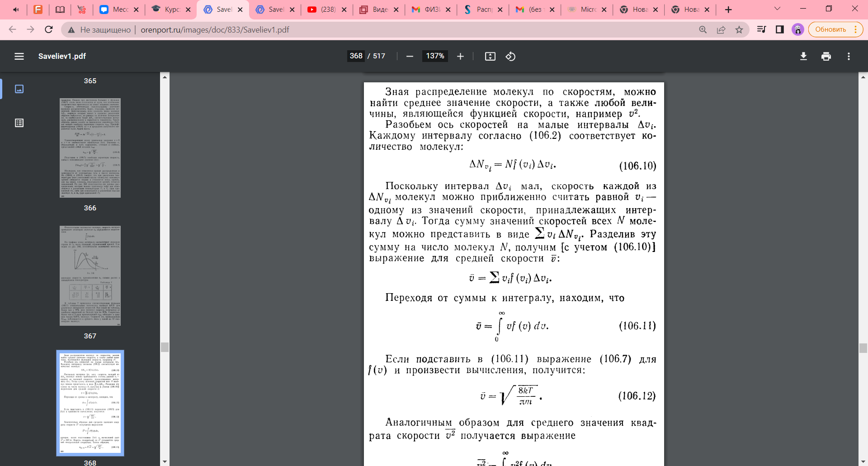
Task: Open the profile avatar menu
Action: coord(797,29)
